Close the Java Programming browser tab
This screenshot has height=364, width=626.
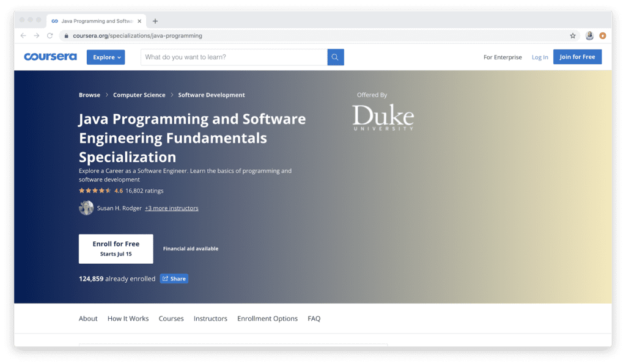tap(139, 21)
